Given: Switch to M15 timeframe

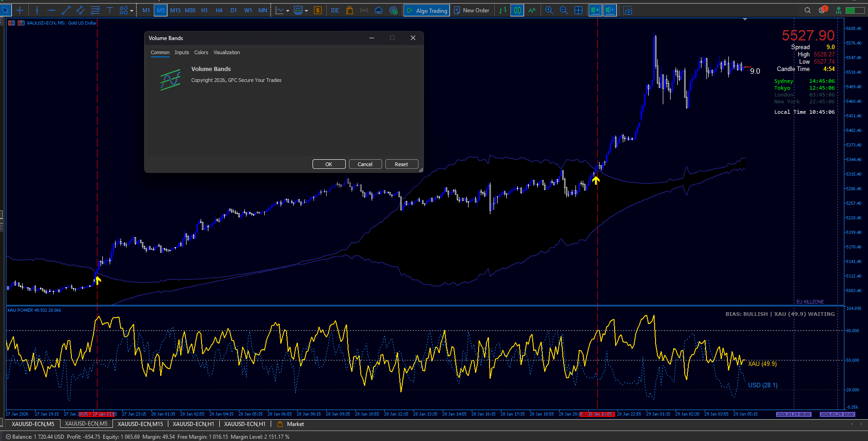Looking at the screenshot, I should tap(175, 10).
